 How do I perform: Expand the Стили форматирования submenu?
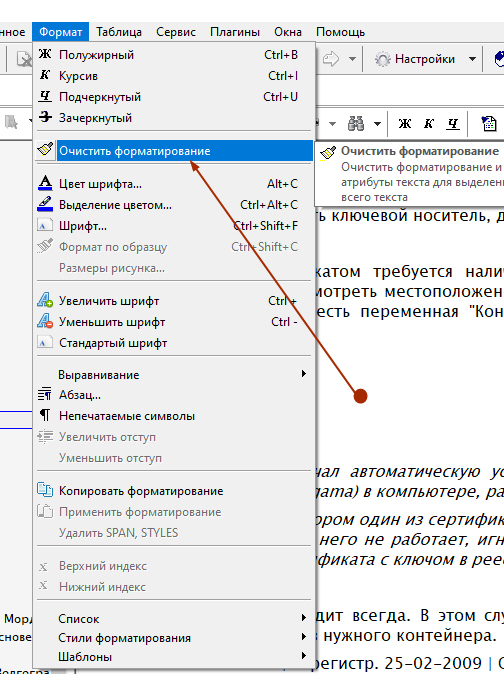tap(304, 637)
